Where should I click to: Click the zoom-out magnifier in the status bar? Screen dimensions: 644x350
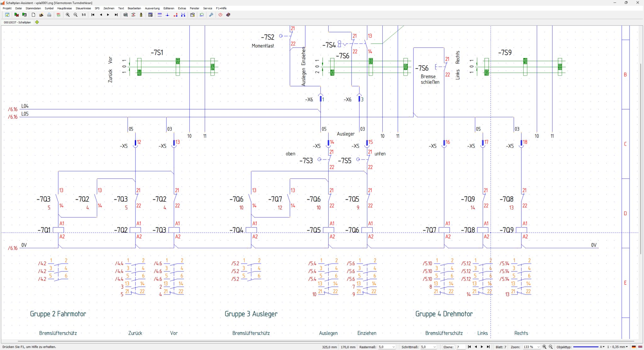[551, 347]
